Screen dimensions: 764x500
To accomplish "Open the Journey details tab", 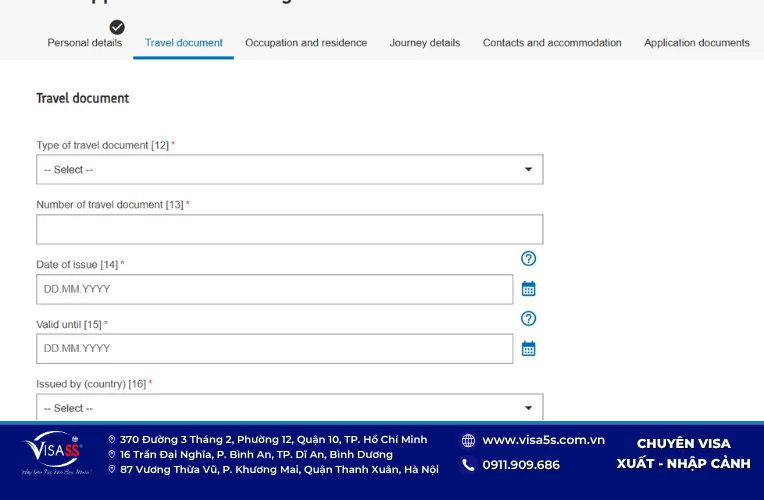I will coord(425,43).
